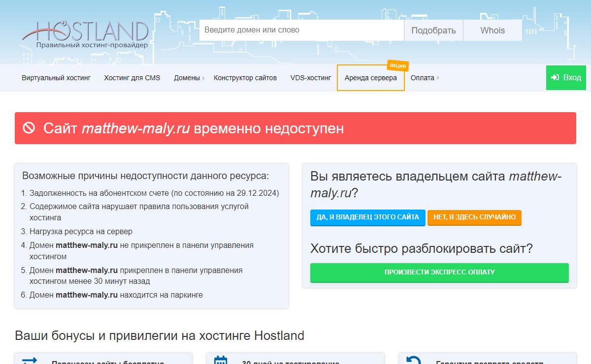Image resolution: width=591 pixels, height=364 pixels.
Task: Open VDS-хостинг menu item
Action: point(311,78)
